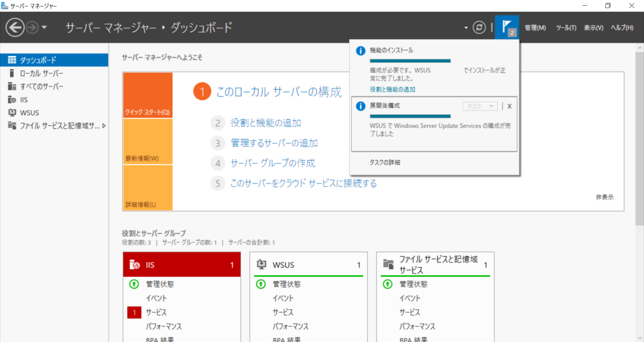This screenshot has width=644, height=342.
Task: Click file services 管理状態 green arrow icon
Action: coord(387,284)
